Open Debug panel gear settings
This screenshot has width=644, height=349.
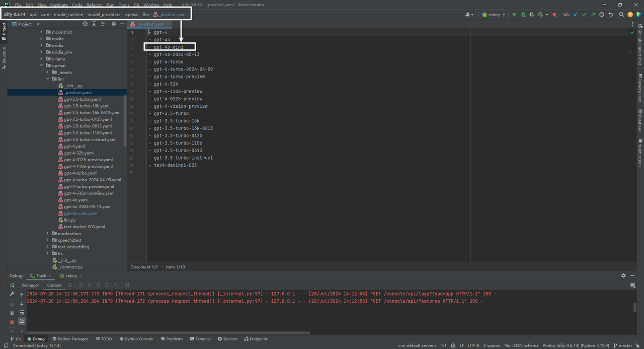click(623, 275)
